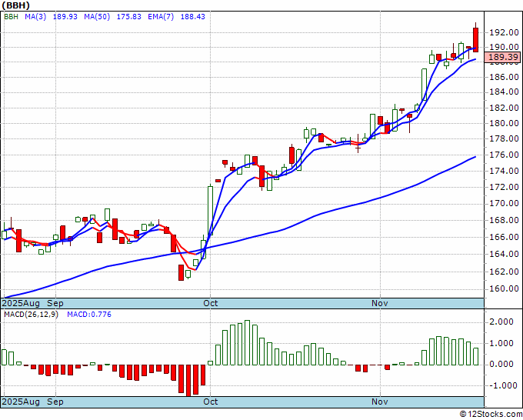Click the MA(3) value 189.93
The image size is (523, 420).
point(65,17)
